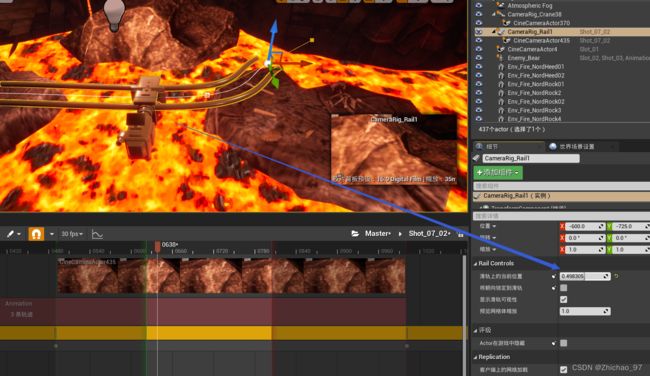Collapse the Rail Controls section
Viewport: 650px width, 376px height.
click(x=475, y=264)
